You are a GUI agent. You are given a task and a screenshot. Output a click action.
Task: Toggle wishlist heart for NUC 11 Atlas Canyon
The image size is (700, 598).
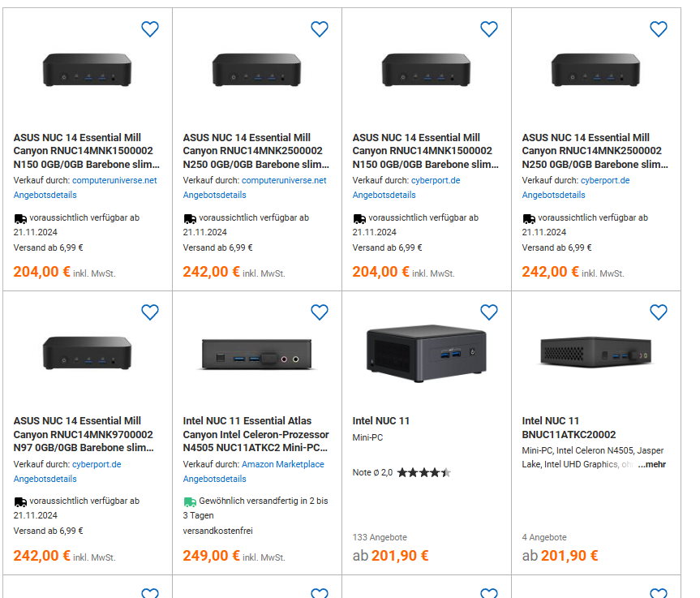(320, 312)
